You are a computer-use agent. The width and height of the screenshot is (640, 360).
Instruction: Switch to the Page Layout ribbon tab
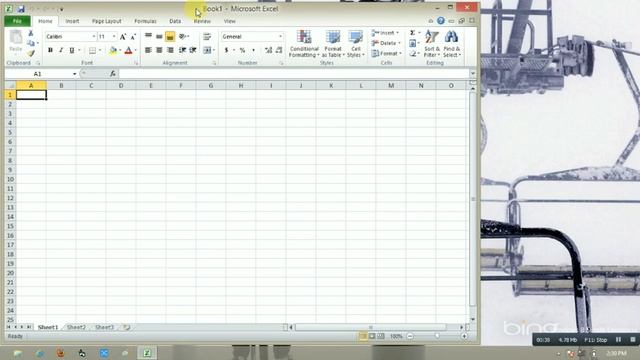pyautogui.click(x=107, y=21)
